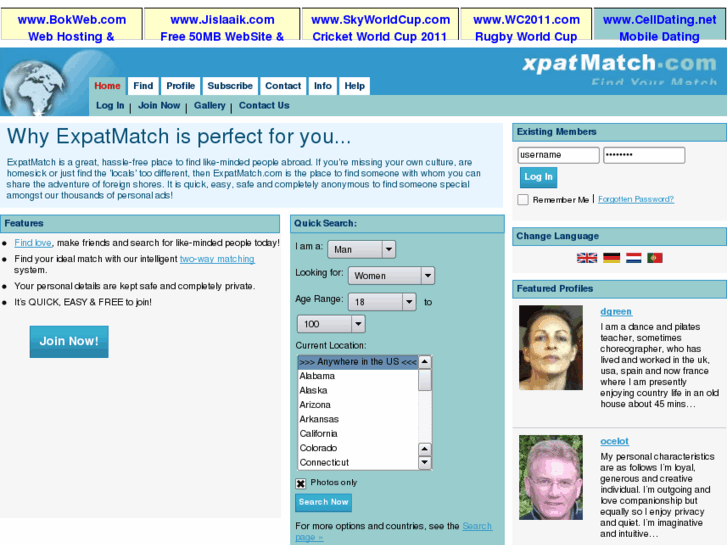Focus the username input field
727x545 pixels.
(558, 155)
